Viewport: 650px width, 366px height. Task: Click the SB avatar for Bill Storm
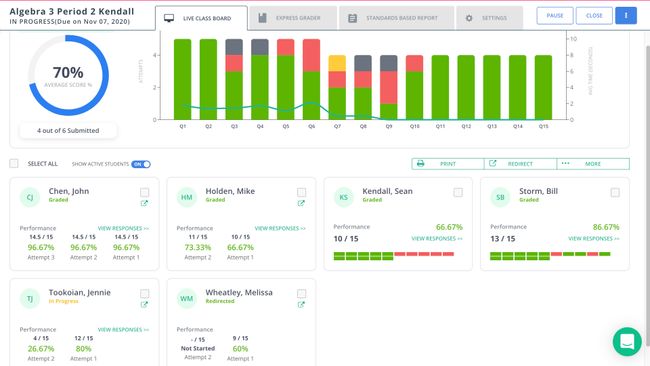(500, 197)
